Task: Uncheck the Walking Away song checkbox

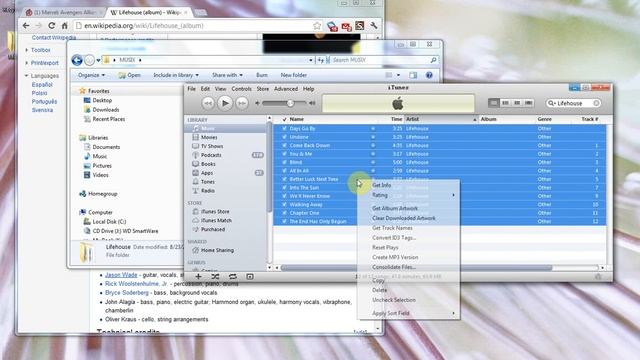Action: click(284, 204)
